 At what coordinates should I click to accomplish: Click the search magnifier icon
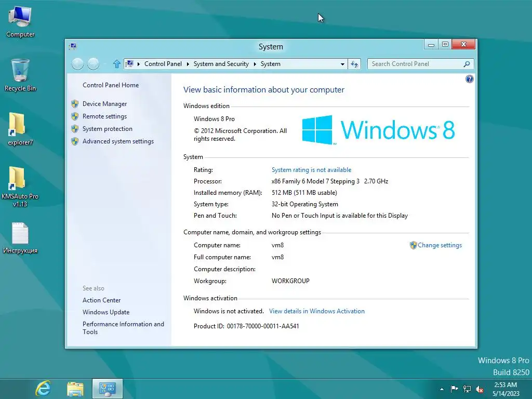(467, 64)
